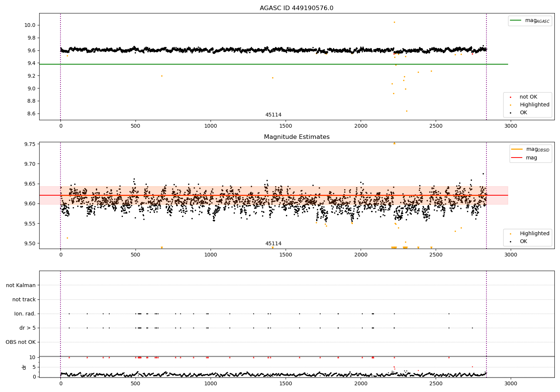Image resolution: width=560 pixels, height=392 pixels.
Task: Click the 'AGASC ID 449190576.0' plot title
Action: click(x=296, y=8)
